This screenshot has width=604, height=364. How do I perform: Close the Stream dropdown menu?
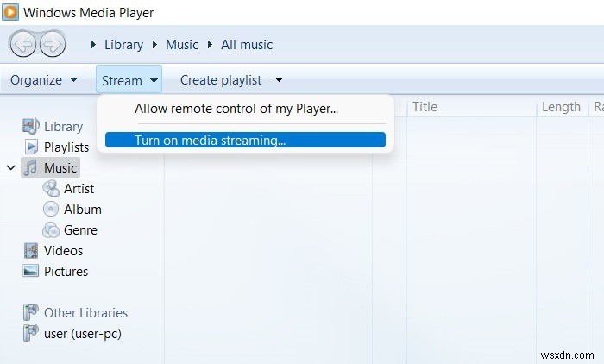pos(129,80)
